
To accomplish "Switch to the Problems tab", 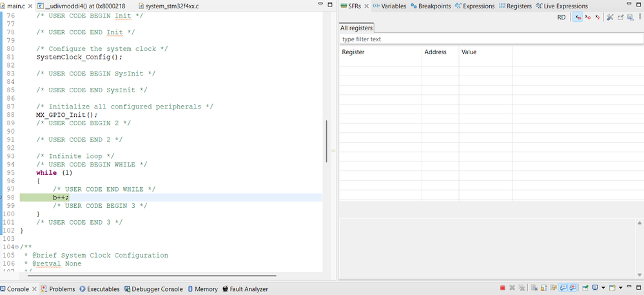I will point(58,289).
